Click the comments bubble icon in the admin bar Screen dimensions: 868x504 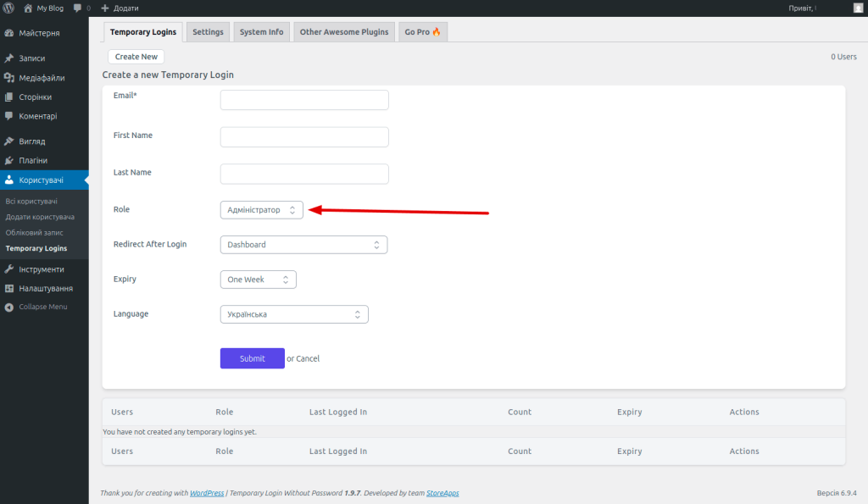click(x=78, y=8)
